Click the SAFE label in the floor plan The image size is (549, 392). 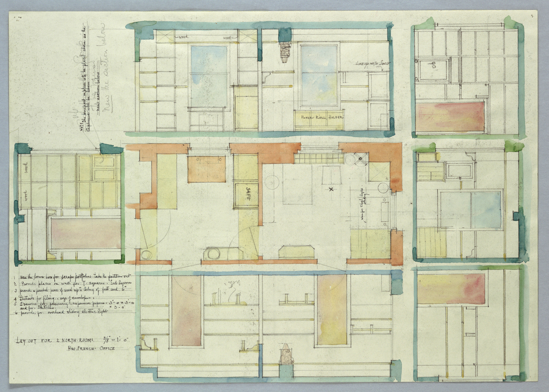click(x=249, y=191)
